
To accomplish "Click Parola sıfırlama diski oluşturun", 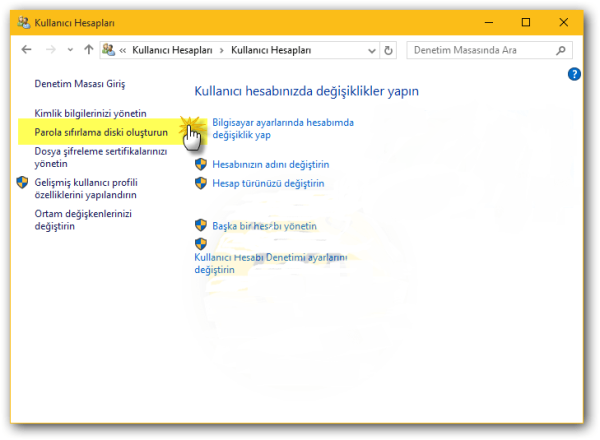I will click(x=101, y=132).
